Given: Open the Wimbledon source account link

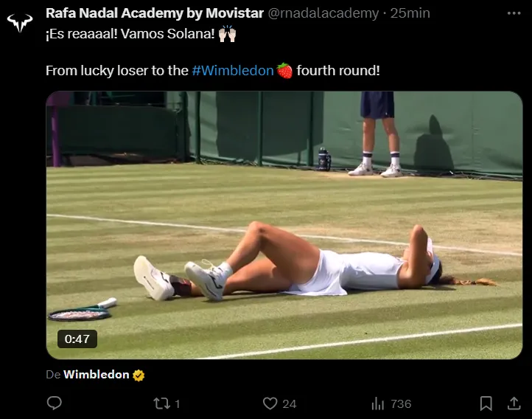Looking at the screenshot, I should click(x=97, y=375).
